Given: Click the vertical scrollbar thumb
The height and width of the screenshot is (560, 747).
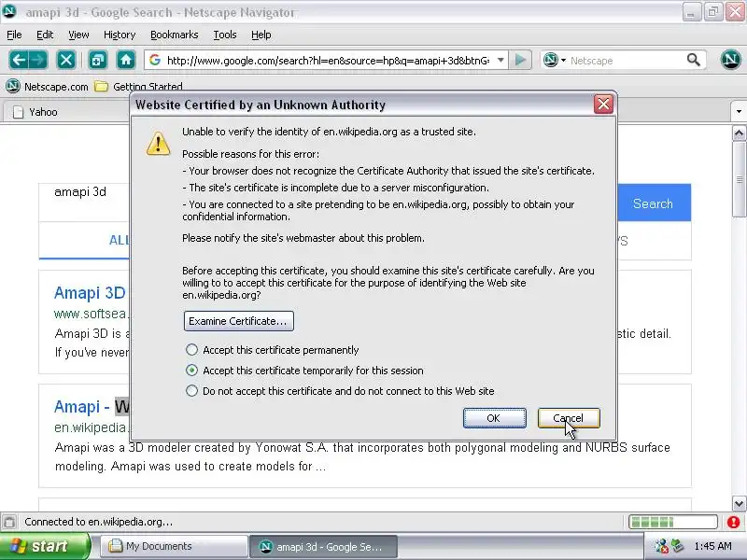Looking at the screenshot, I should (739, 180).
